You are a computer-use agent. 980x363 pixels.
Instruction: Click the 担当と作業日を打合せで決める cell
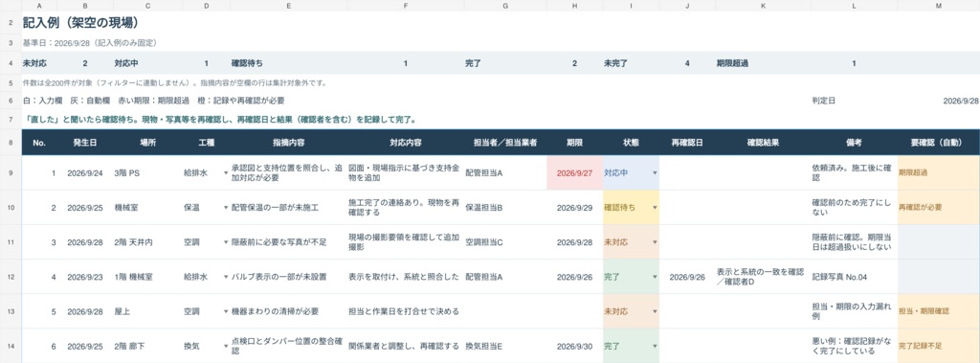click(406, 311)
